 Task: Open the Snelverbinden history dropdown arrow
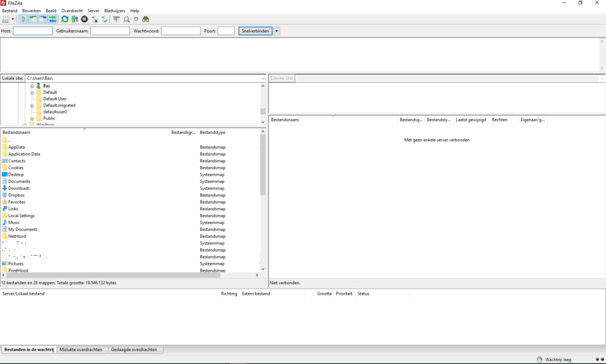pyautogui.click(x=276, y=31)
